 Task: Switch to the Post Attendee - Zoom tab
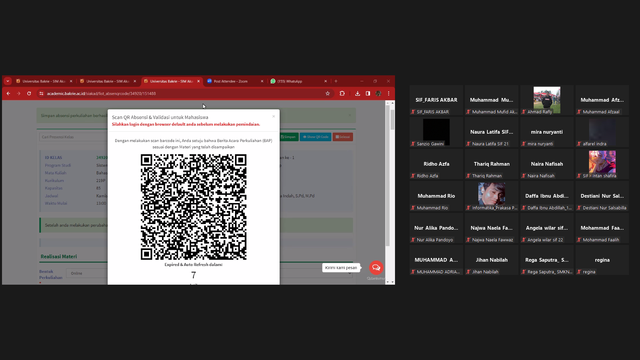231,81
